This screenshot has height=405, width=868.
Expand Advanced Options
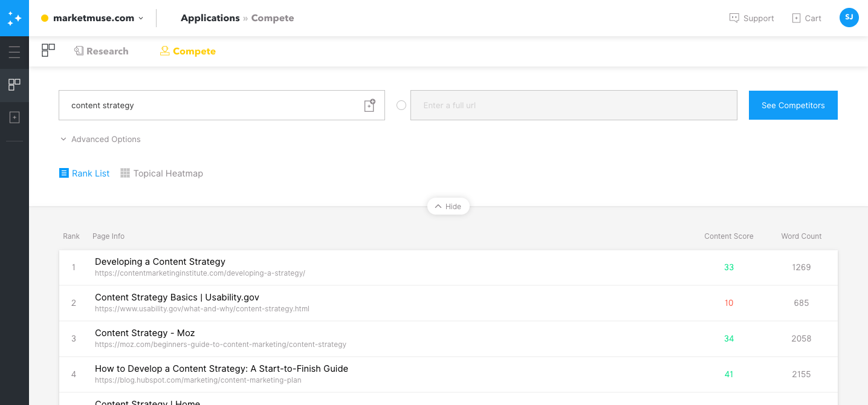100,139
